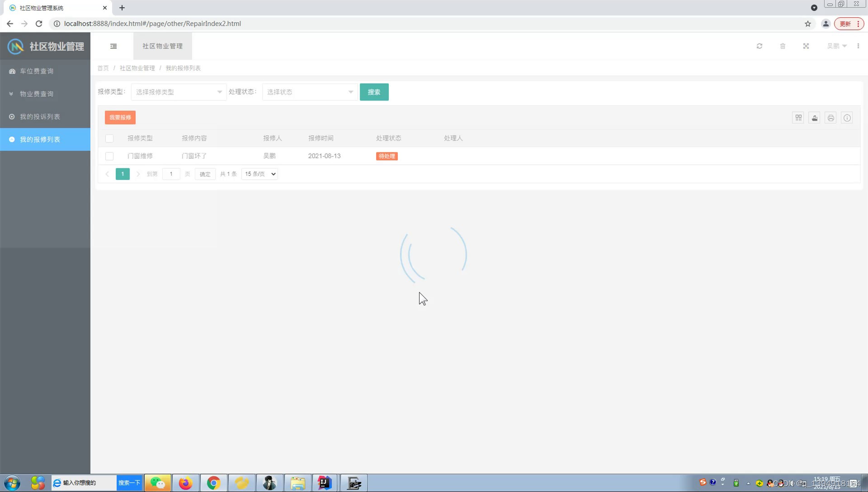Click the 社区物业管理 header tab

click(162, 46)
